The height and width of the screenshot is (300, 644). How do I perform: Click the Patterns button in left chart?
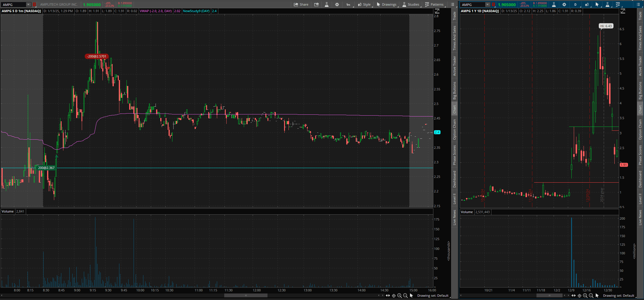pyautogui.click(x=434, y=4)
